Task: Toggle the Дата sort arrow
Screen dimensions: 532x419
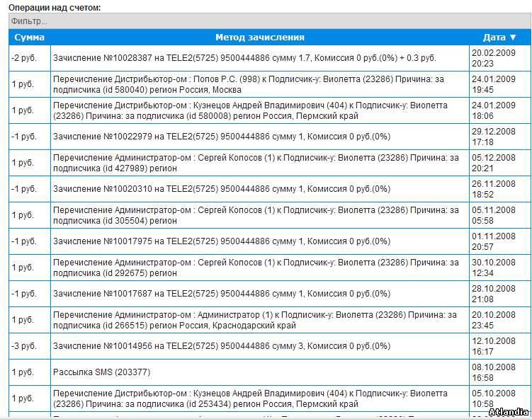Action: (514, 38)
